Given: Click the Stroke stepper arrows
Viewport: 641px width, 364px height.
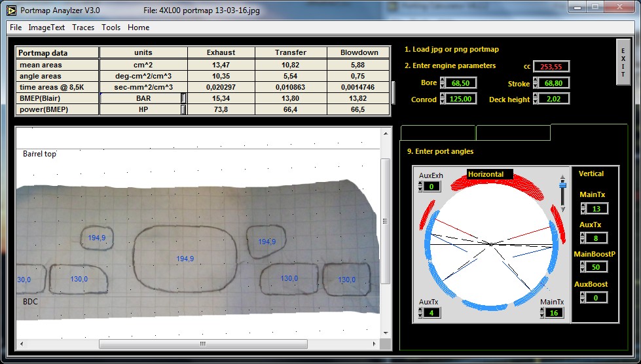Looking at the screenshot, I should (x=536, y=83).
